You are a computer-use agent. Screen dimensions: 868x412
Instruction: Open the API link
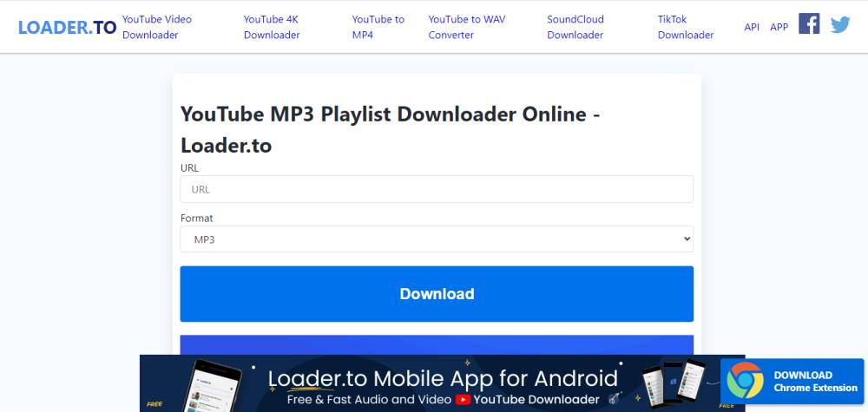point(752,27)
